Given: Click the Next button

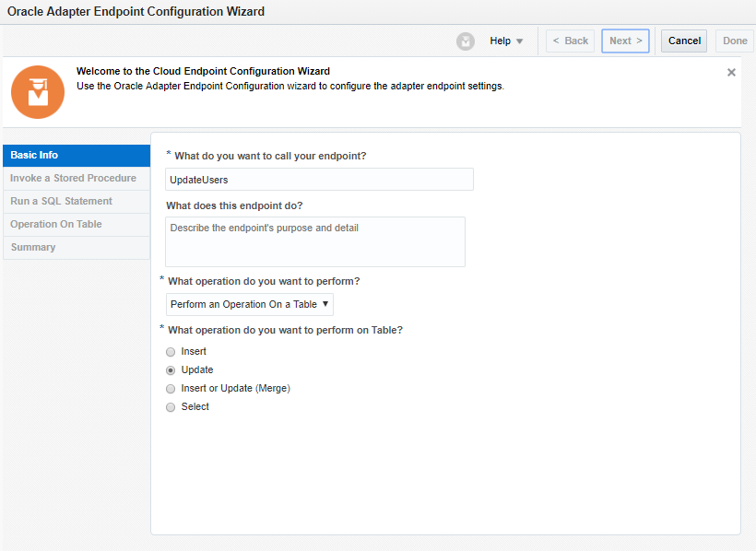Looking at the screenshot, I should (625, 41).
